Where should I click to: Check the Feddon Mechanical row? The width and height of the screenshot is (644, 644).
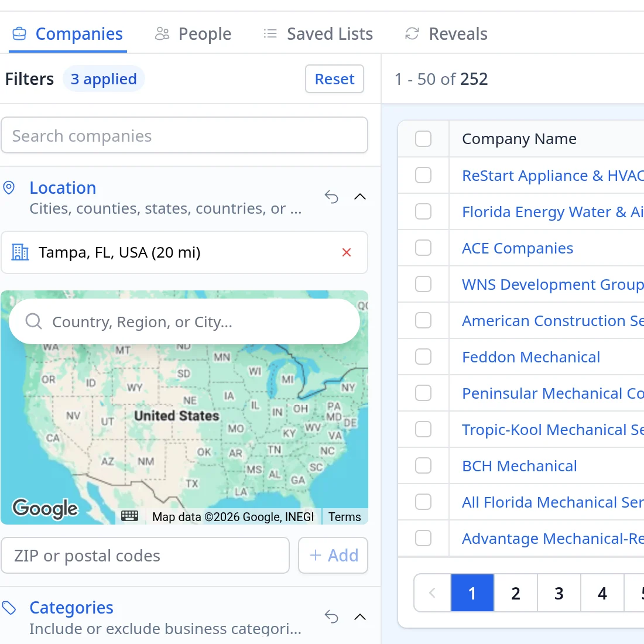(x=423, y=357)
